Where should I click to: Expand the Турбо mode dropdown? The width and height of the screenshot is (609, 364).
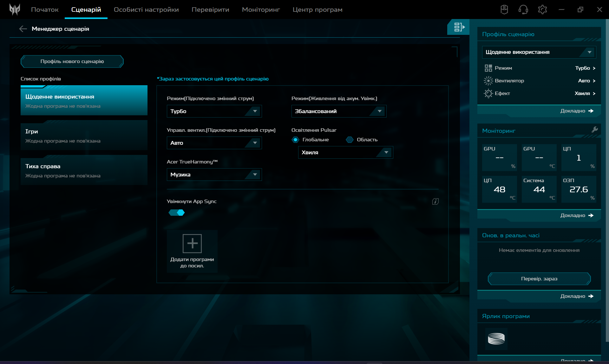click(214, 111)
